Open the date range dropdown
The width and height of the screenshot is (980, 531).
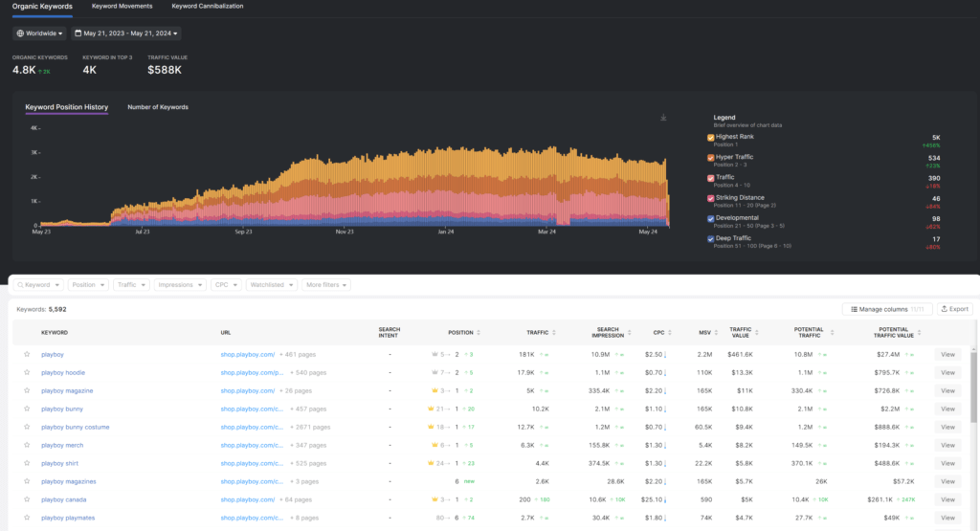(126, 33)
